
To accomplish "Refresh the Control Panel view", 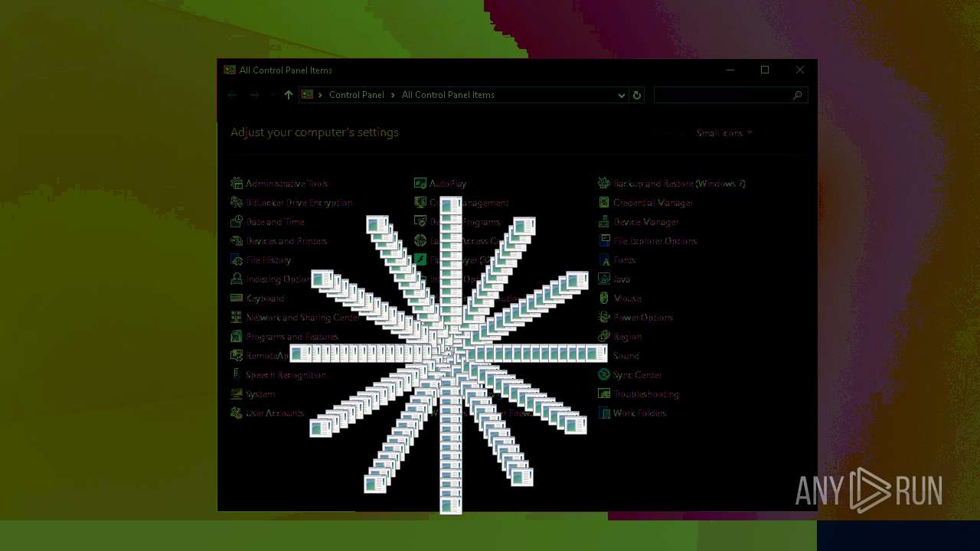I will point(637,95).
